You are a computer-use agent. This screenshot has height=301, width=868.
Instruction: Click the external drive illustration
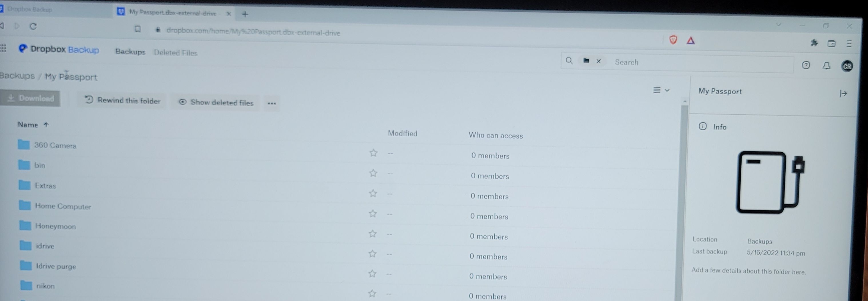click(x=770, y=182)
